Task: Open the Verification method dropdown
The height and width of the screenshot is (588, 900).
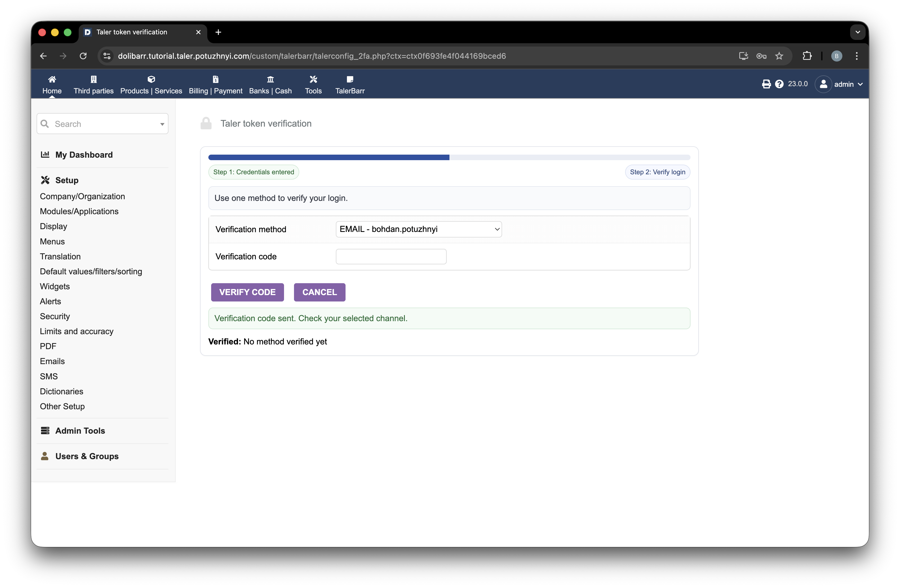Action: pos(418,229)
